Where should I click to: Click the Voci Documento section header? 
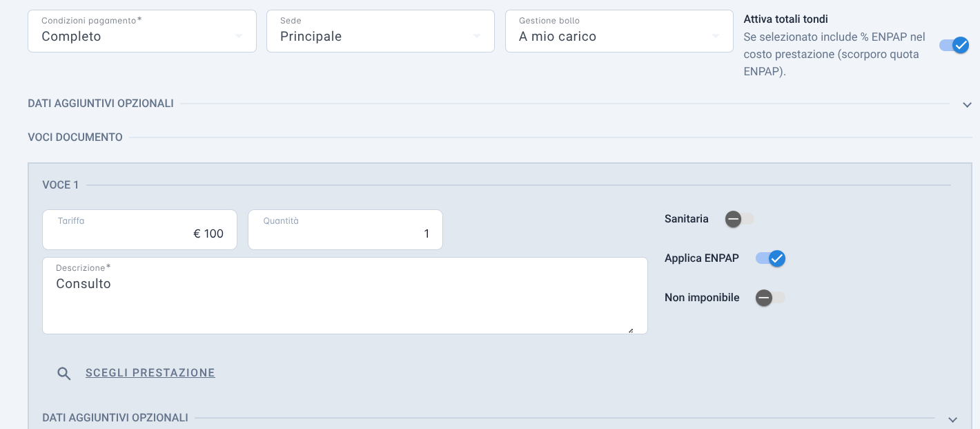coord(75,137)
